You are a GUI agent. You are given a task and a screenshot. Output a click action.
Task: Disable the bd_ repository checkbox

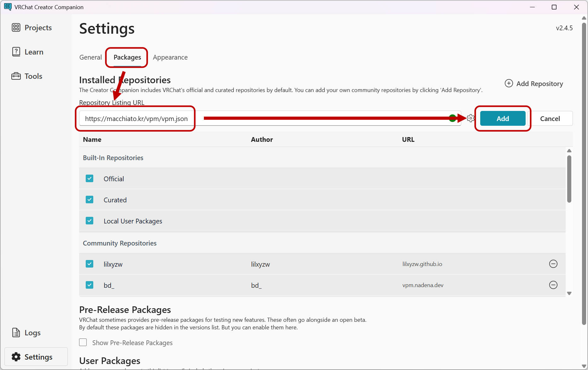pyautogui.click(x=89, y=285)
